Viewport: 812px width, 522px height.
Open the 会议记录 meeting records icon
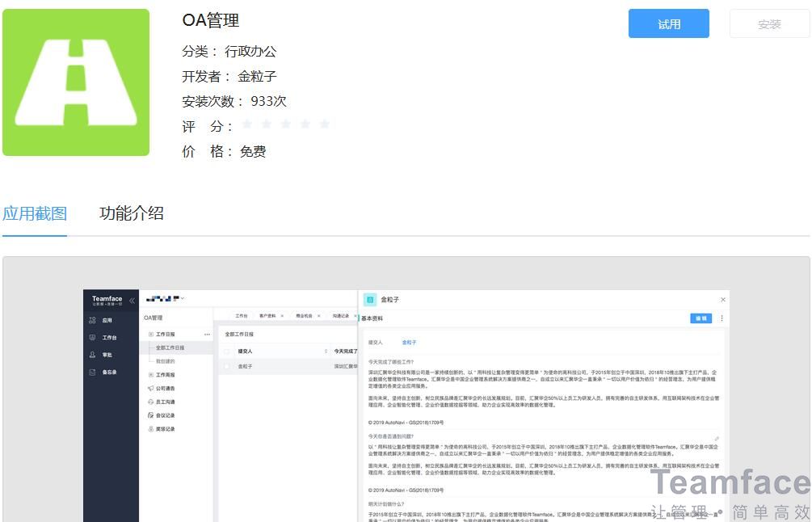(x=150, y=415)
